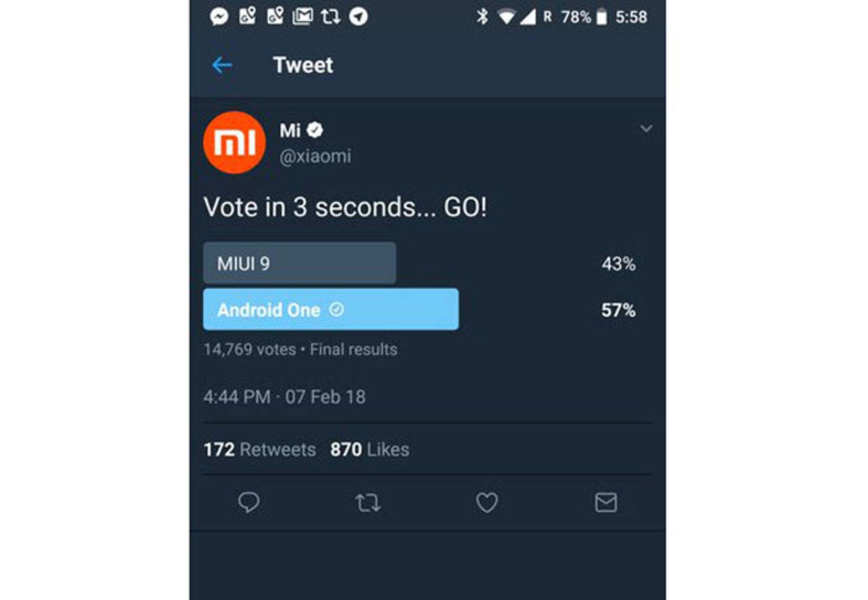The height and width of the screenshot is (600, 868).
Task: Open the @xiaomi handle link
Action: pos(315,156)
